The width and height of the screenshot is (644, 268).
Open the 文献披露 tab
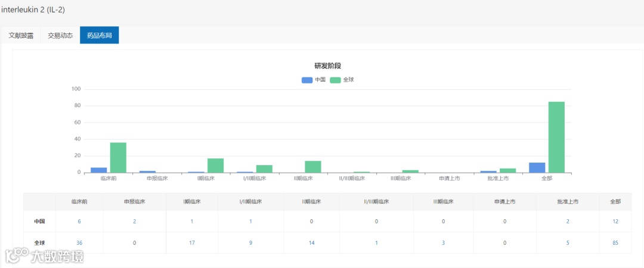point(21,35)
